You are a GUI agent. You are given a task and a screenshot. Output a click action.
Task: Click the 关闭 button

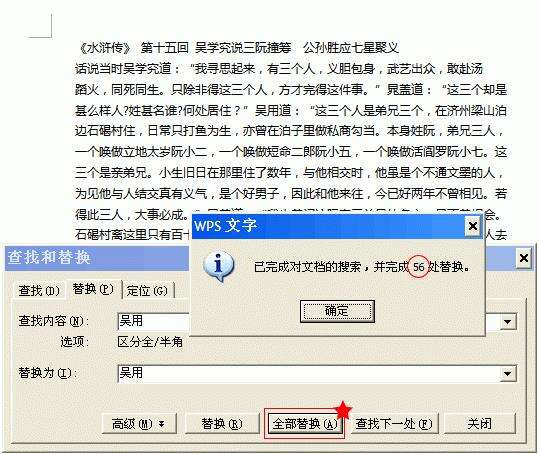coord(480,424)
